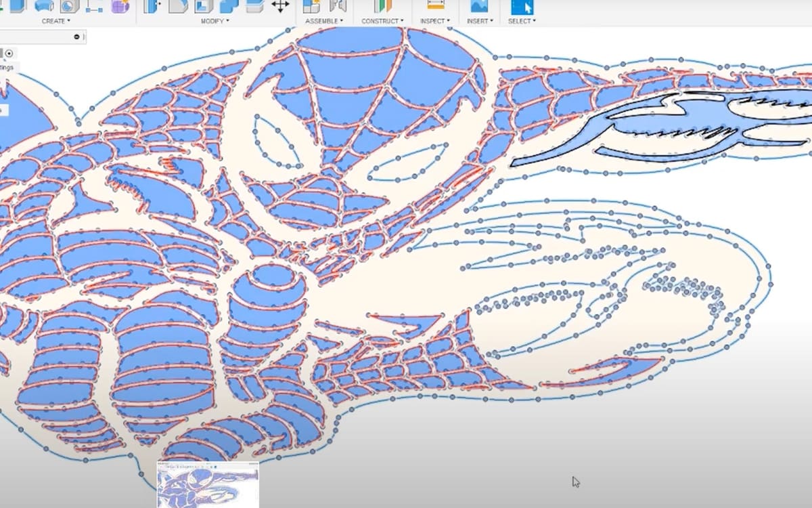Expand the CONSTRUCT dropdown
Image resolution: width=812 pixels, height=508 pixels.
click(382, 21)
